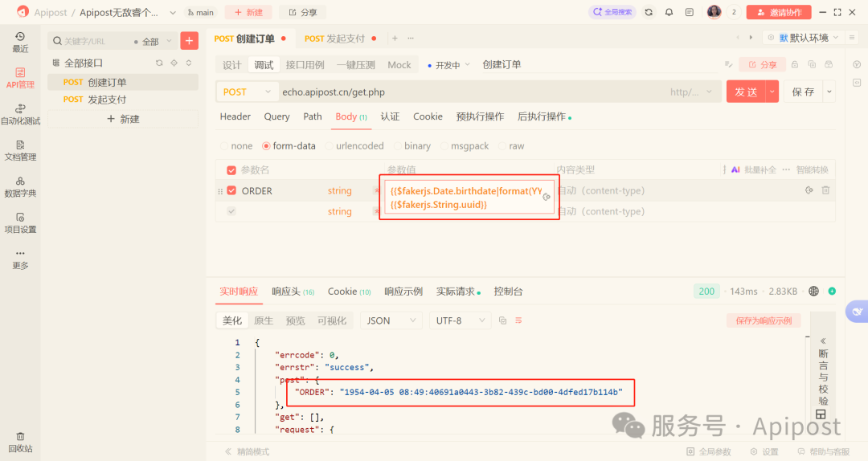Viewport: 868px width, 461px height.
Task: Click the 发送 send button
Action: pos(746,92)
